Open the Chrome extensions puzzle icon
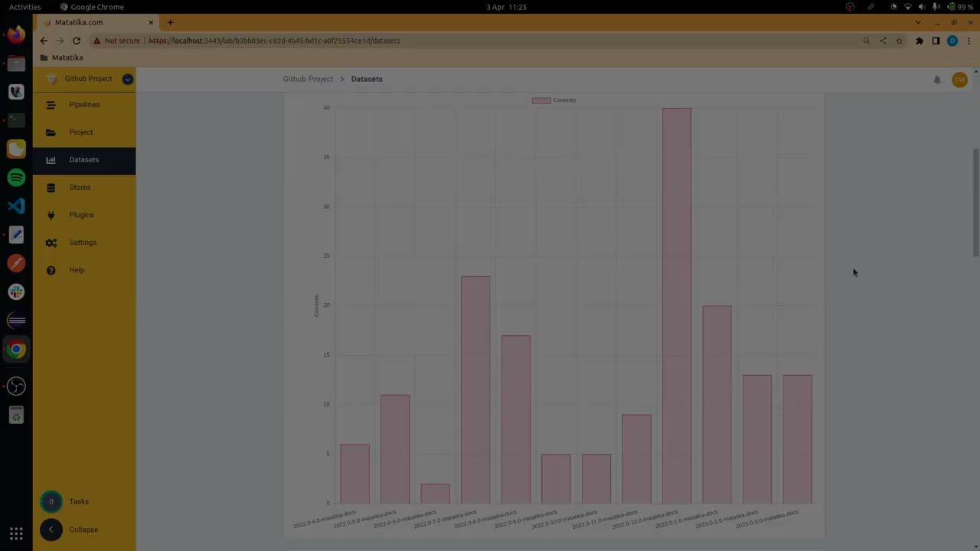 920,41
